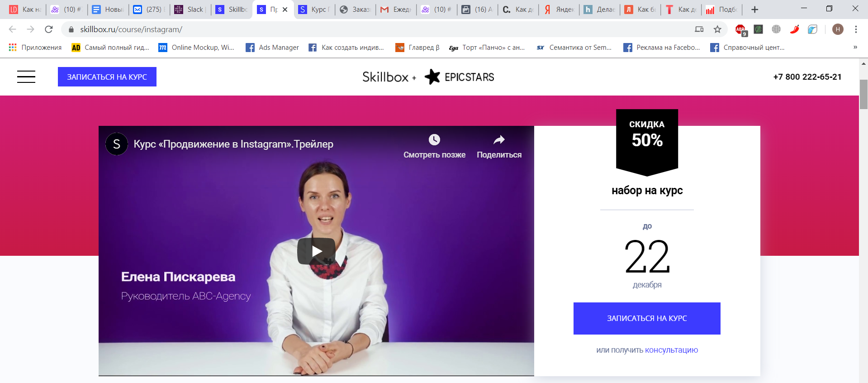Screen dimensions: 868x383
Task: Switch to the 'Делае' tab
Action: (x=600, y=10)
